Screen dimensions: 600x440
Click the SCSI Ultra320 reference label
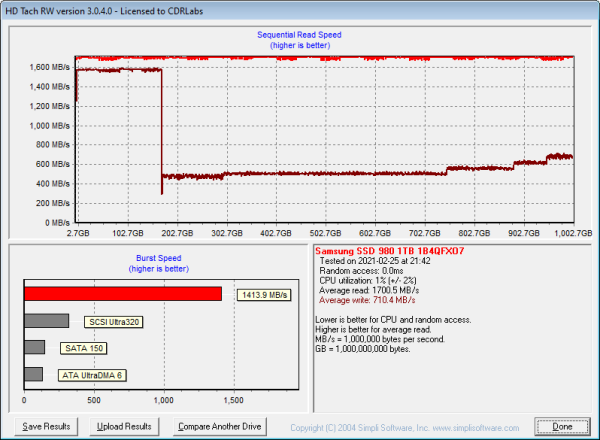click(113, 322)
